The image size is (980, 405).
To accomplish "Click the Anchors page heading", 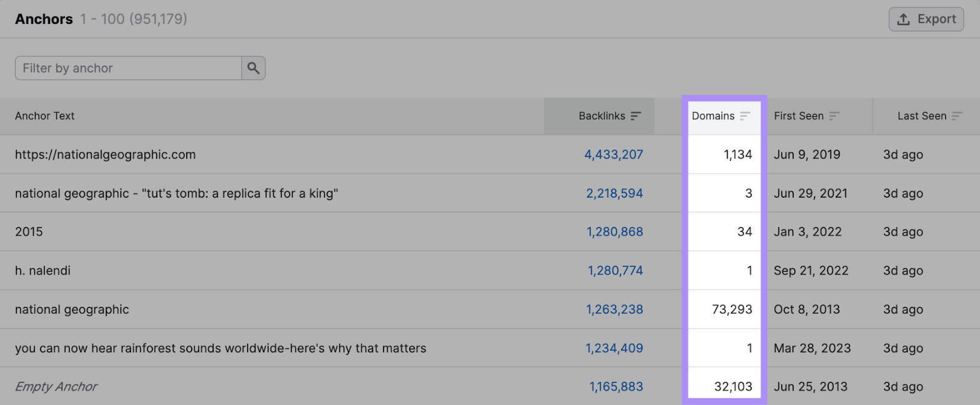I will pos(43,18).
